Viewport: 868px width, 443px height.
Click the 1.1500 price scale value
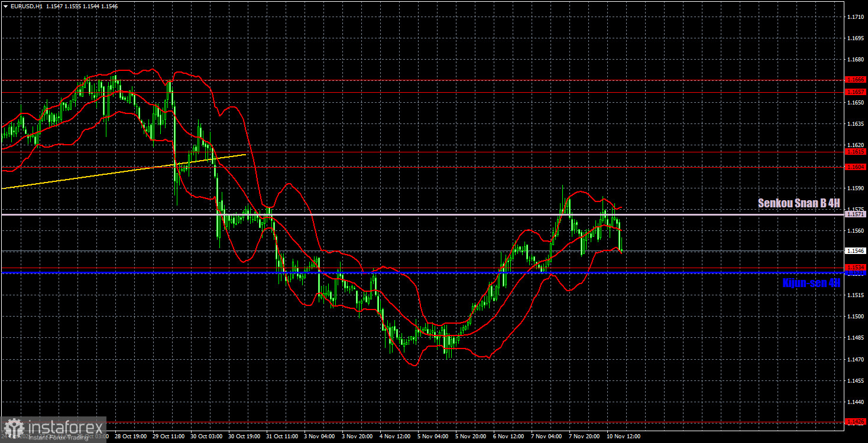(x=855, y=317)
